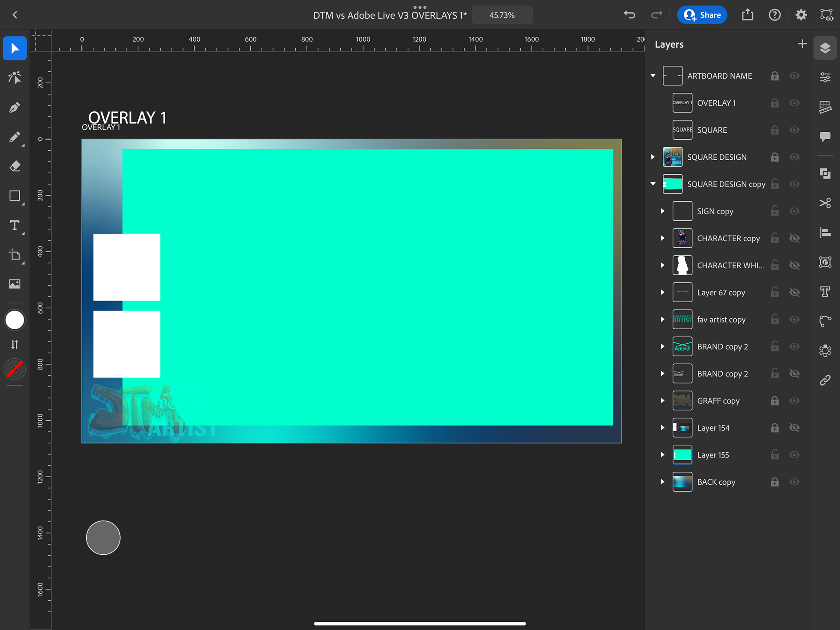Expand the SIGN copy group
Image resolution: width=840 pixels, height=630 pixels.
coord(663,211)
